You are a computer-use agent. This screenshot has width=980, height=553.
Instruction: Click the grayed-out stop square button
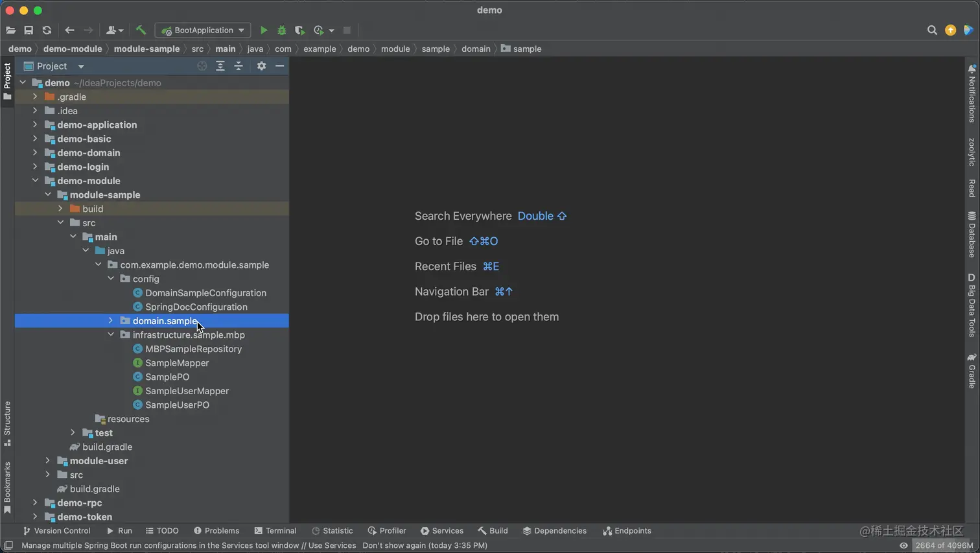tap(347, 30)
